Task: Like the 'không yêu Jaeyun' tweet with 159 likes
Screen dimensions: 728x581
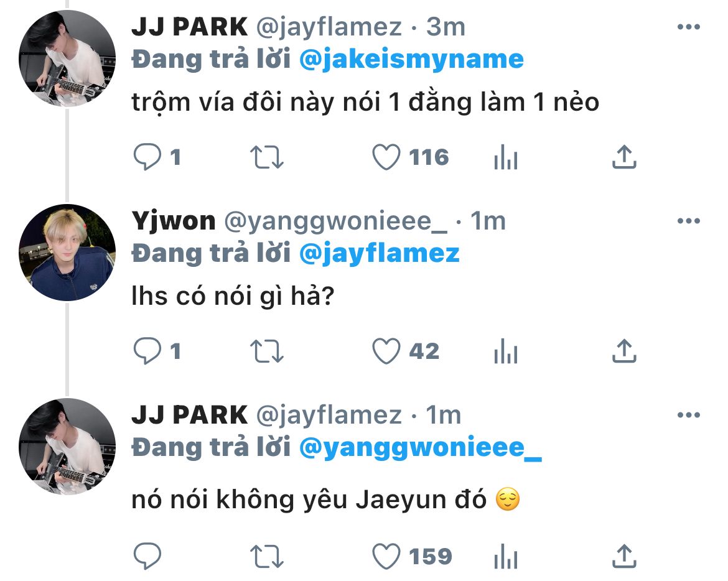Action: point(386,556)
